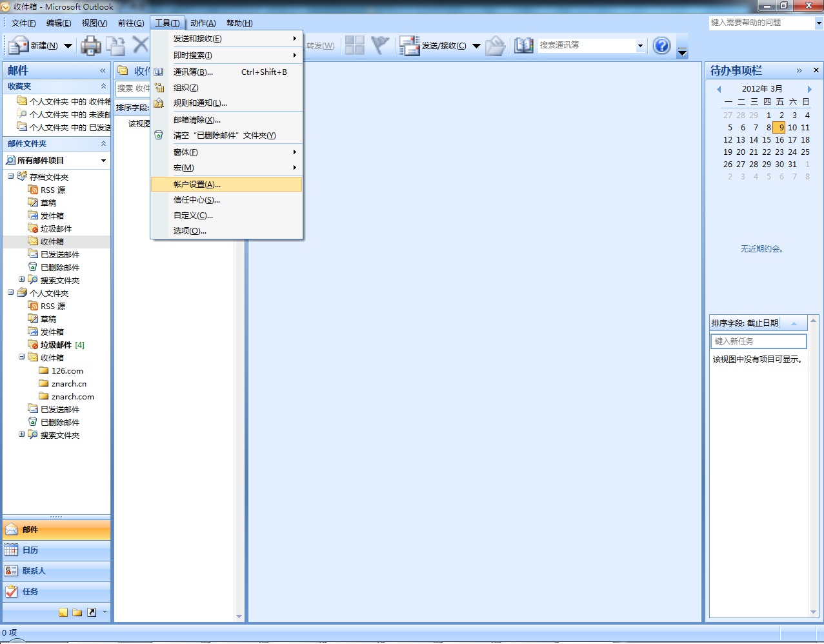Collapse the 个人文件夹 tree node
Image resolution: width=824 pixels, height=644 pixels.
11,292
